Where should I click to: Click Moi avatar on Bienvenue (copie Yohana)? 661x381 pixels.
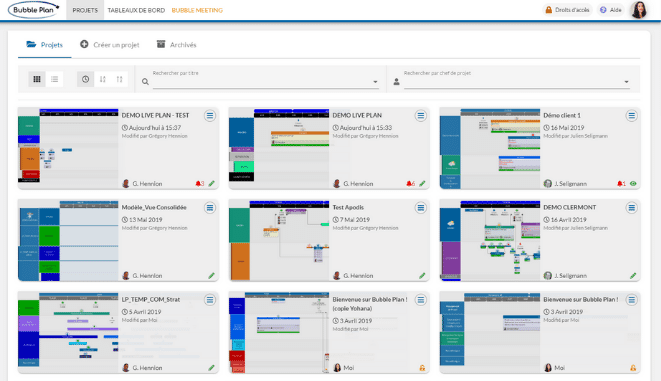(337, 368)
